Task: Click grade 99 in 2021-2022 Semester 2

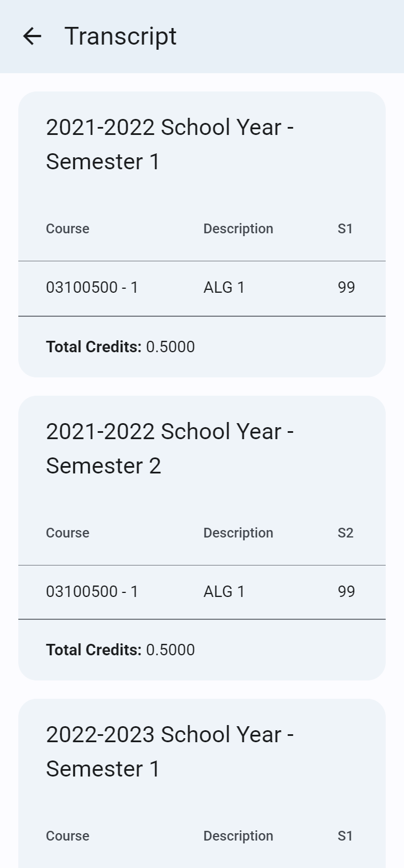Action: pos(346,591)
